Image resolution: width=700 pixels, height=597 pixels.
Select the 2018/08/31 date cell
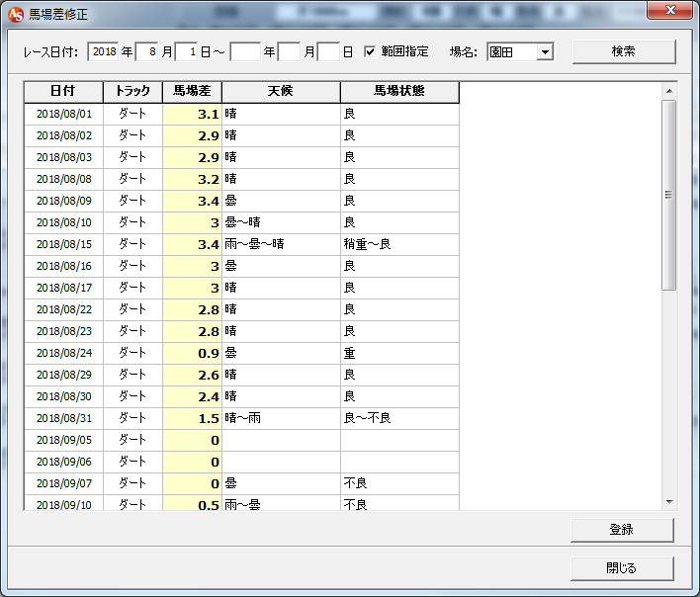pos(64,419)
